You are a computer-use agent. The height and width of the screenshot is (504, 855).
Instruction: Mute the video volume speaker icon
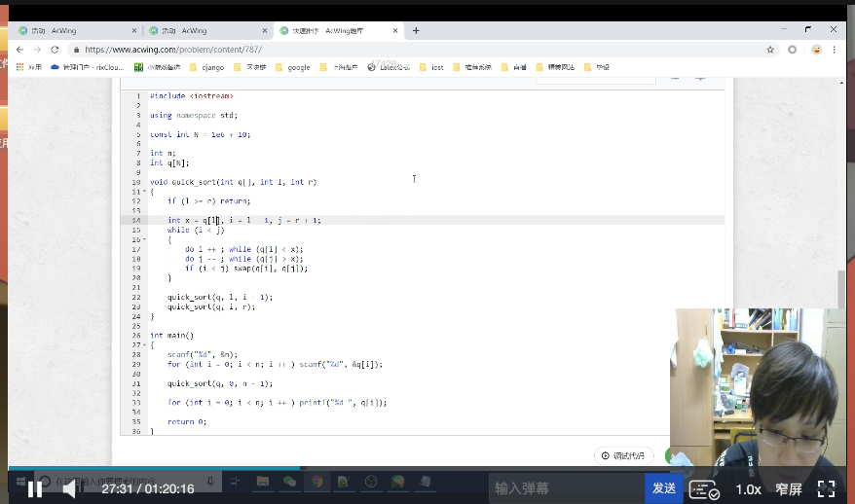pyautogui.click(x=70, y=489)
